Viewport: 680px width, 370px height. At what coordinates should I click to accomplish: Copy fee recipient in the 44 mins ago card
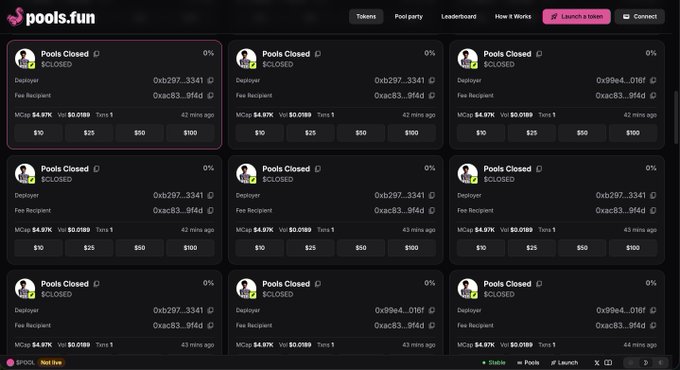pos(653,325)
